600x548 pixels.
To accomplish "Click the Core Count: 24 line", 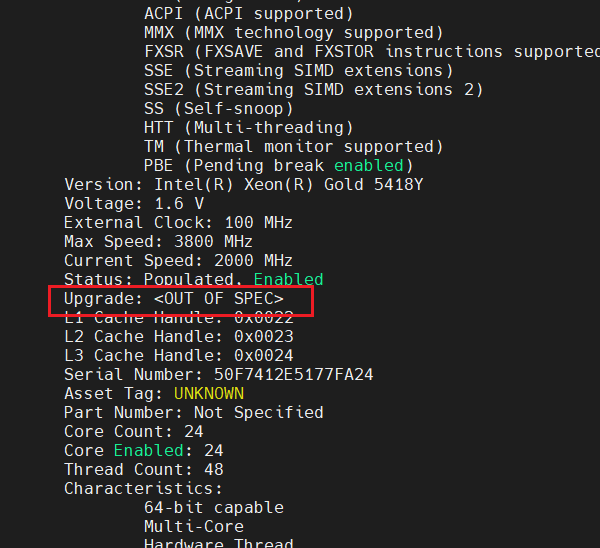I will click(x=133, y=431).
